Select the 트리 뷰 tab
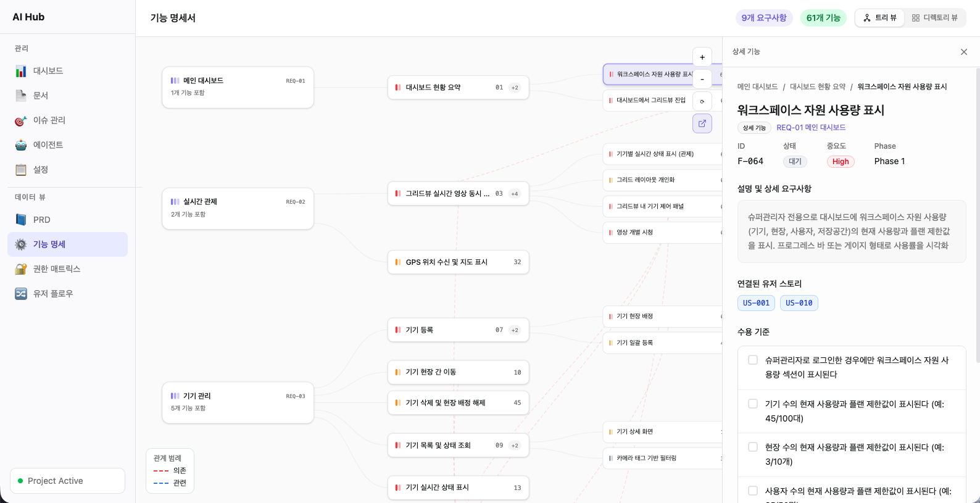 pos(880,18)
